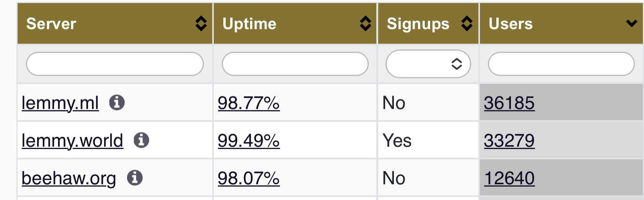This screenshot has height=200, width=644.
Task: Open the beehaw.org server link
Action: tap(69, 178)
